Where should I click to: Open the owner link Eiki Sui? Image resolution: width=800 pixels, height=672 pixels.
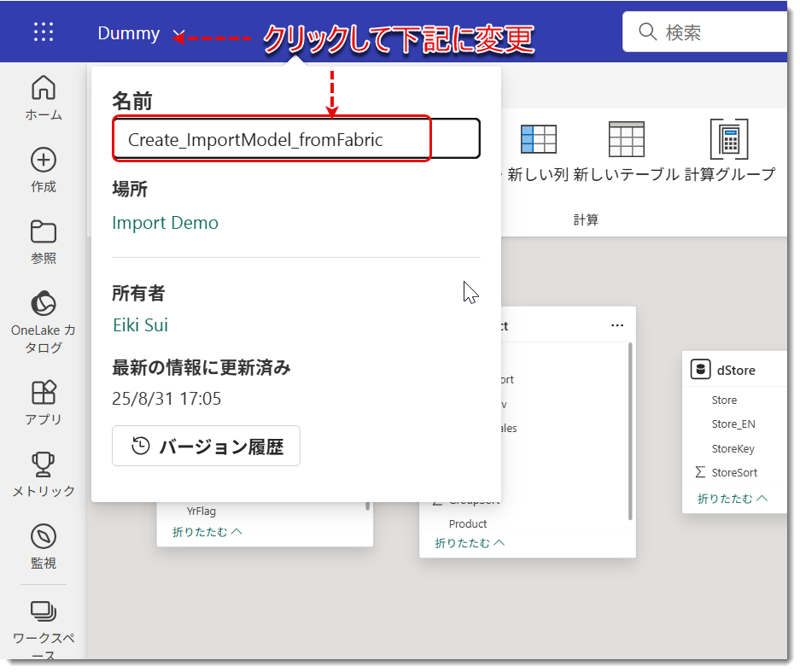140,325
